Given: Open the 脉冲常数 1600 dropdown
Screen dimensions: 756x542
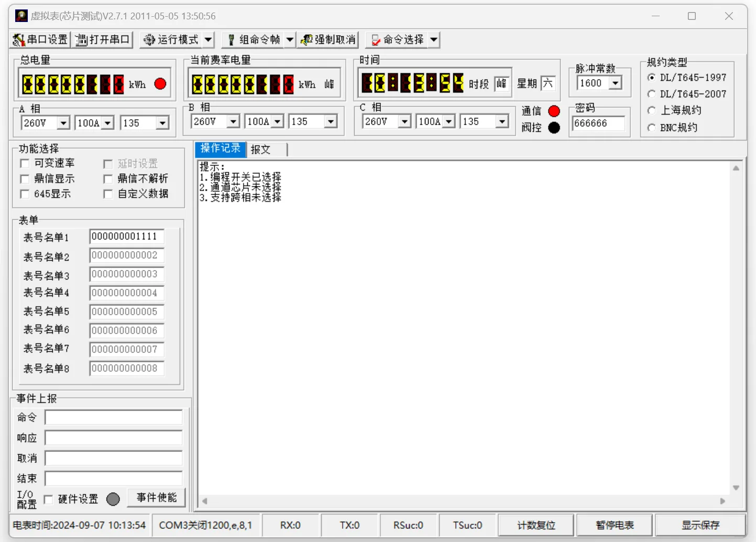Looking at the screenshot, I should point(616,83).
